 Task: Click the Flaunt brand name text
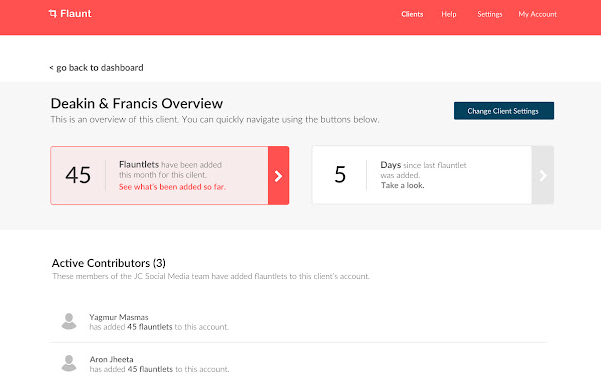click(x=76, y=14)
